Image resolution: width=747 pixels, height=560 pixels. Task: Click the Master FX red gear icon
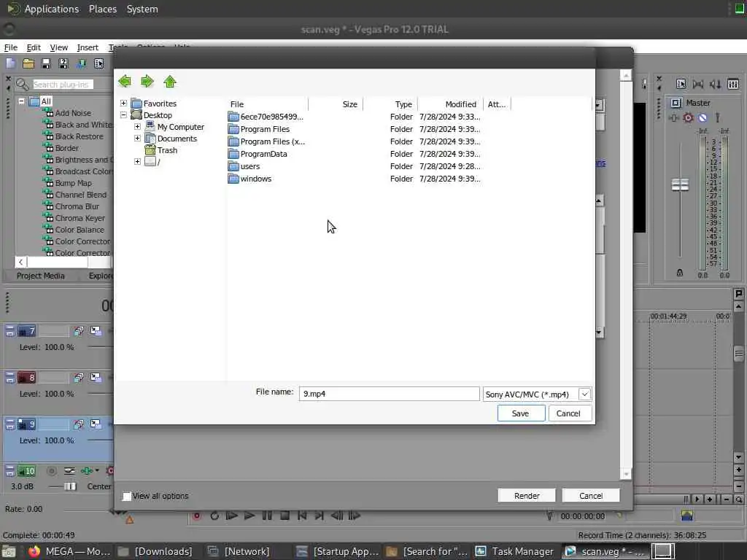(x=688, y=117)
